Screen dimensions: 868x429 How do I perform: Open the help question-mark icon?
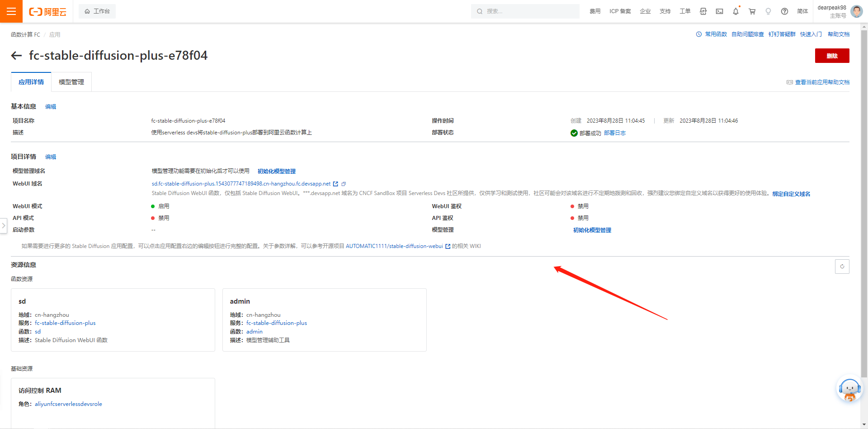click(x=784, y=11)
